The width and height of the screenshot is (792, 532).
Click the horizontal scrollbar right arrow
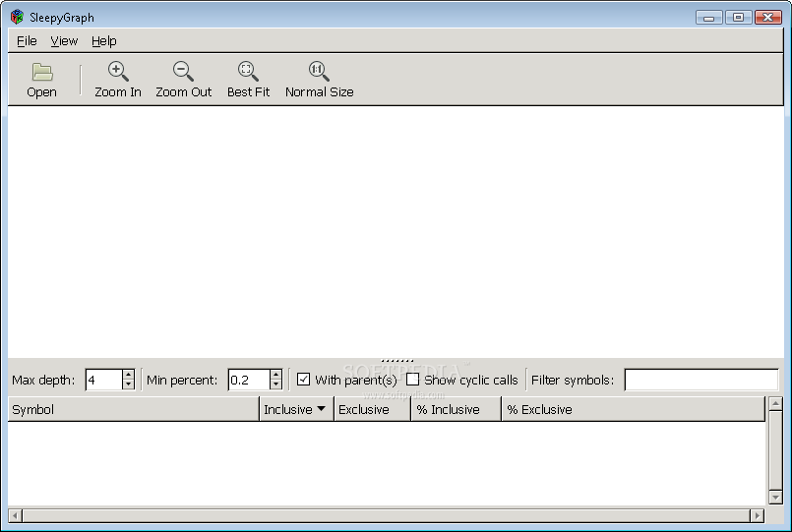pyautogui.click(x=758, y=516)
